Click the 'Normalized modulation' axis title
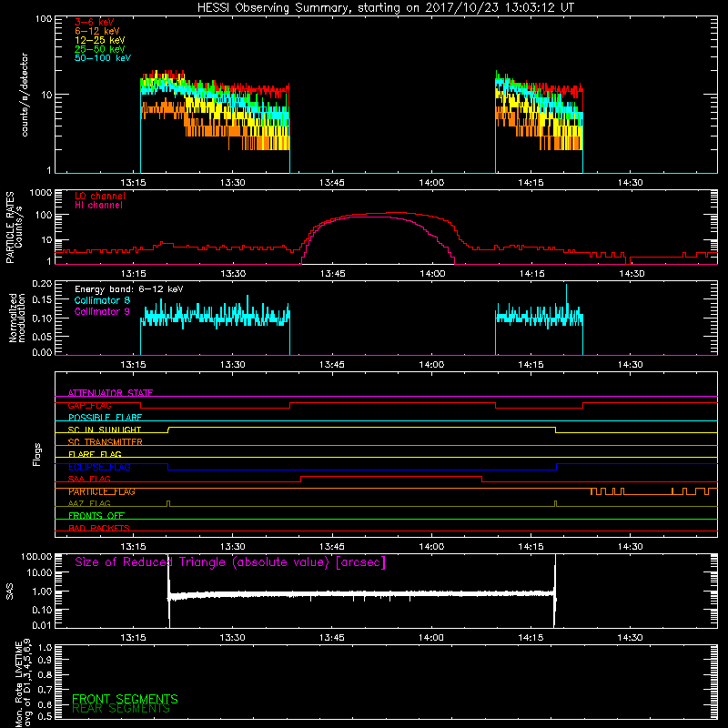728x728 pixels. pos(17,318)
